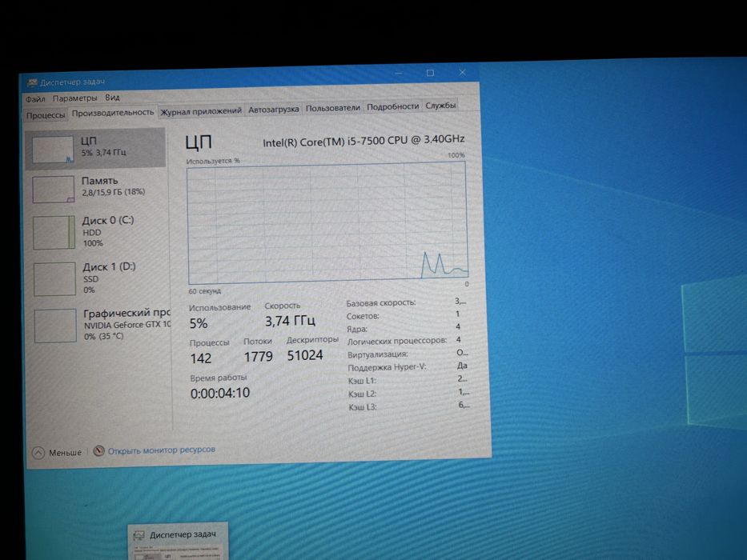Screen dimensions: 747x560
Task: Select the Память mini graph thumbnail
Action: click(54, 189)
